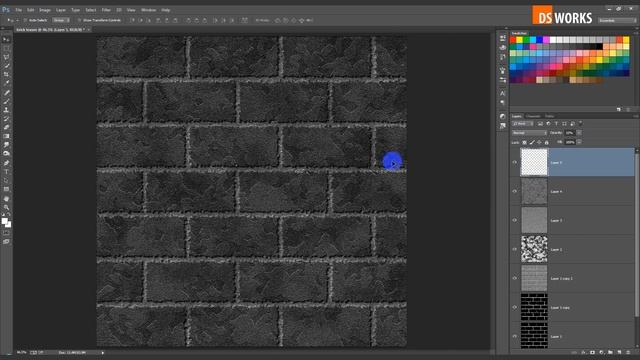Open the Fill slider arrow
Screen dimensions: 640x360
tap(579, 142)
